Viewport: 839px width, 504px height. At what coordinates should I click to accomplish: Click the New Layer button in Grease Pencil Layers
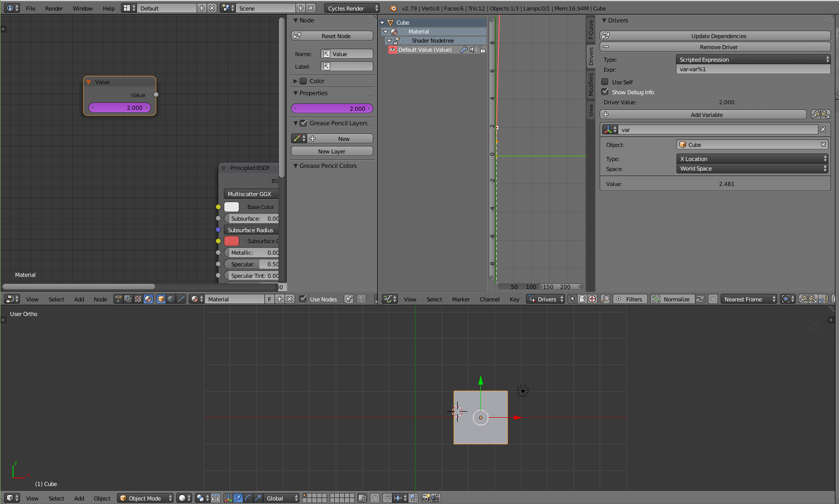click(332, 151)
